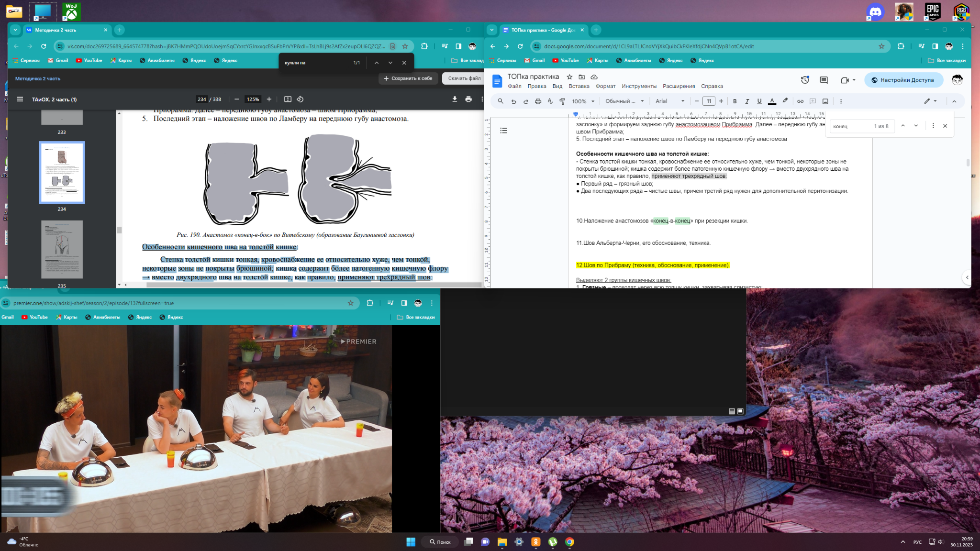
Task: Open version history clock icon in Docs
Action: click(805, 80)
